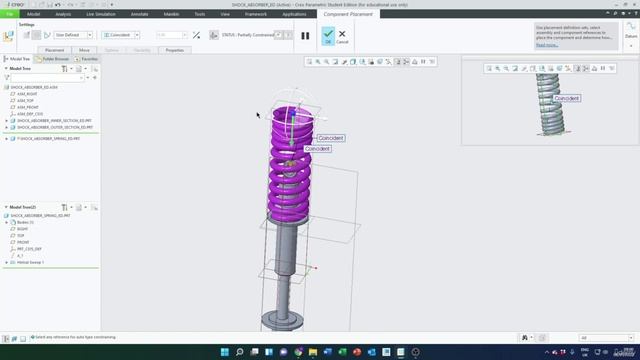The height and width of the screenshot is (360, 640).
Task: Select the ASM_RIGHT datum plane
Action: (27, 94)
